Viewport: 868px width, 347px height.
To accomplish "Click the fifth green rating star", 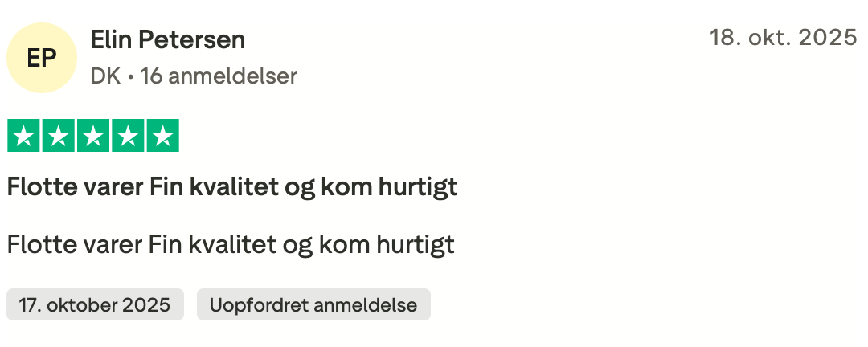I will click(162, 136).
